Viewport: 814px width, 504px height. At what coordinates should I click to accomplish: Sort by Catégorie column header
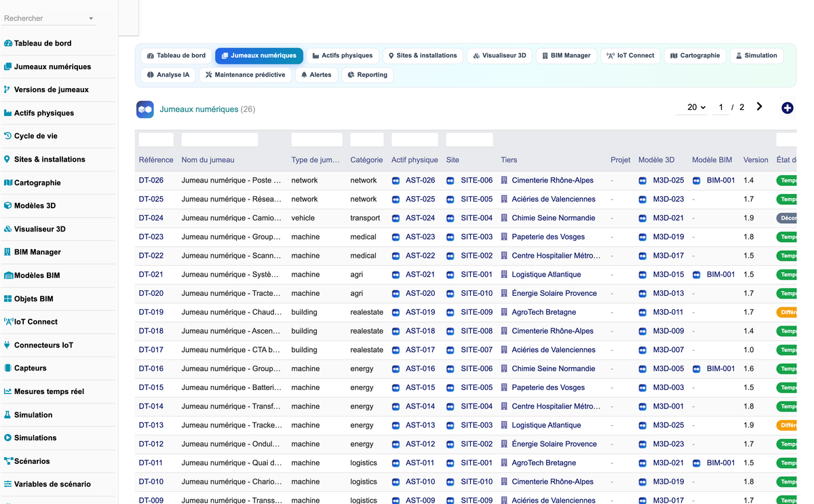click(366, 160)
